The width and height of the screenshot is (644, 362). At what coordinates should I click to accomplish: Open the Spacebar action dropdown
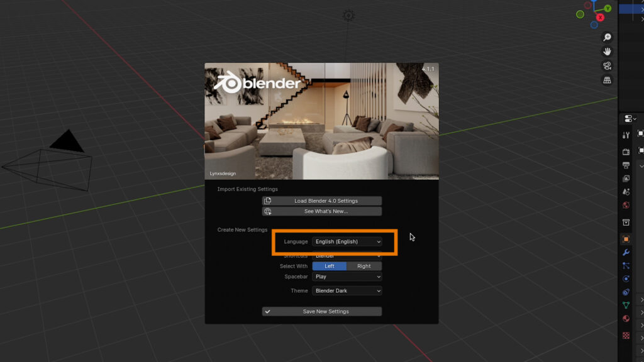click(x=347, y=277)
